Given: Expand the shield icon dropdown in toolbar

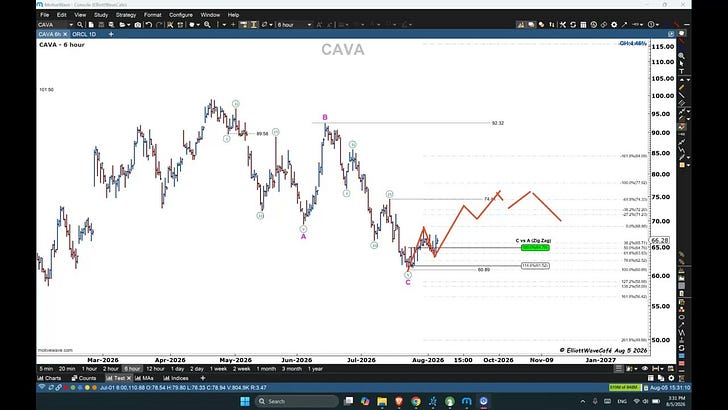Looking at the screenshot, I should (198, 25).
